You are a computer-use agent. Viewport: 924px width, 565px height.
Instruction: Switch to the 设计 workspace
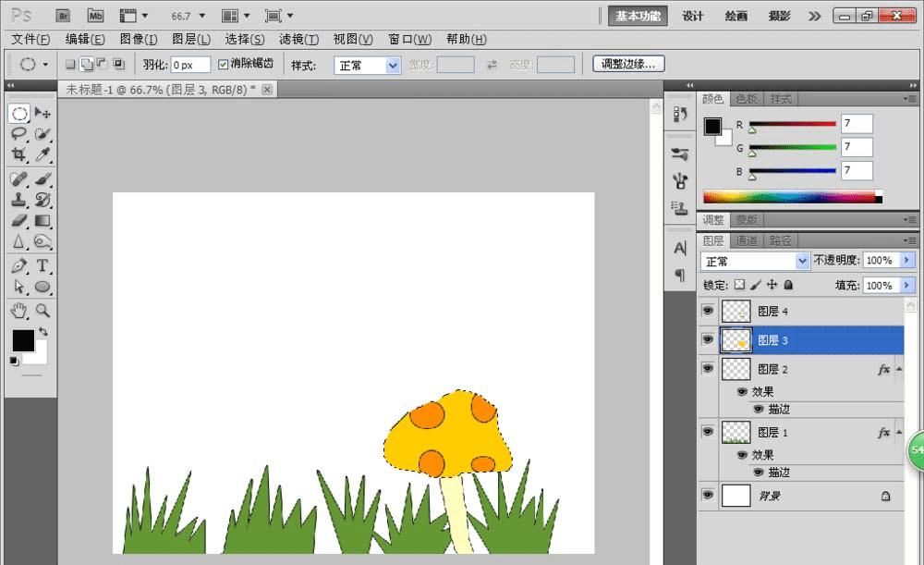click(693, 16)
